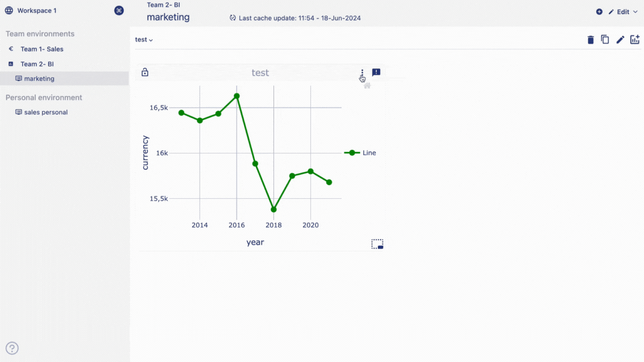Click the 2018 data point on the line
The height and width of the screenshot is (362, 644).
pyautogui.click(x=273, y=209)
